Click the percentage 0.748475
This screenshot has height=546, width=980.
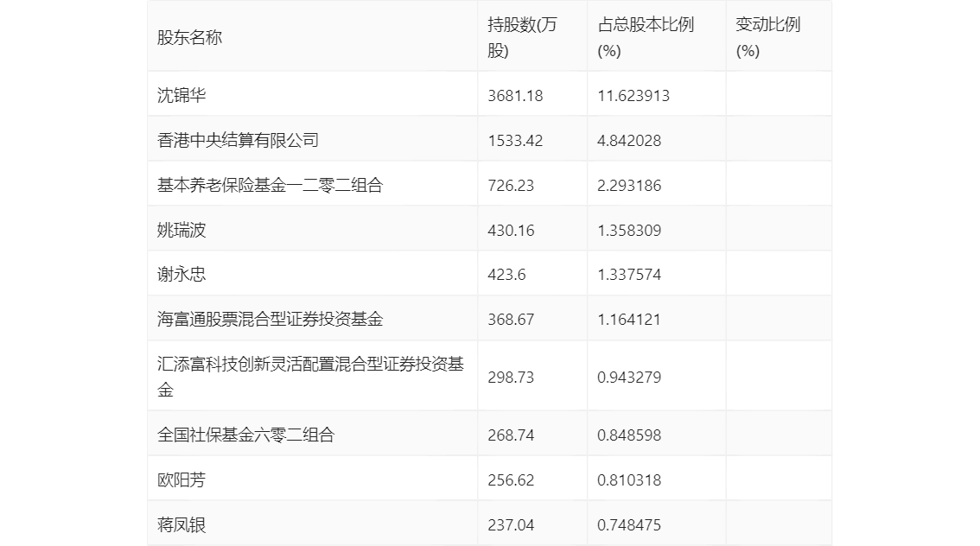tap(629, 525)
